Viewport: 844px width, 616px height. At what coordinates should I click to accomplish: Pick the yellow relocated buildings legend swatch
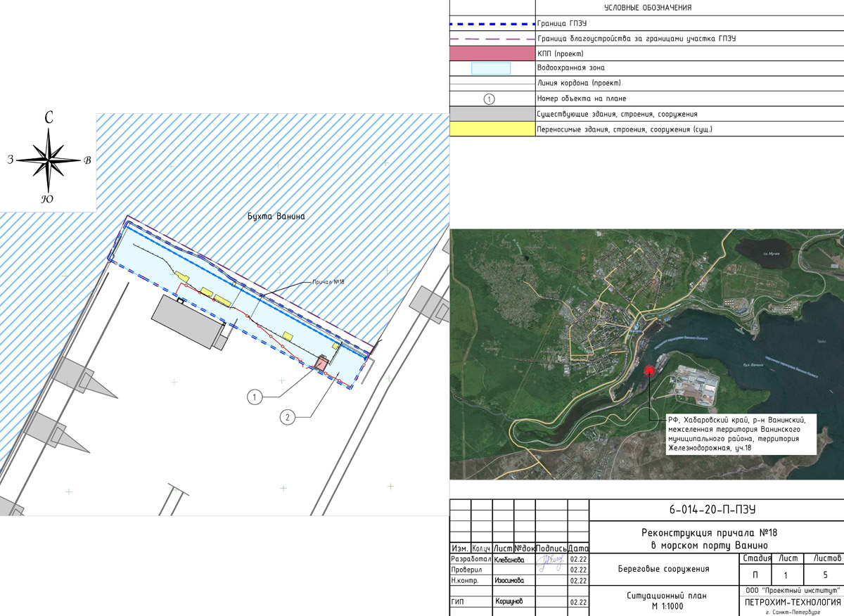(x=492, y=129)
